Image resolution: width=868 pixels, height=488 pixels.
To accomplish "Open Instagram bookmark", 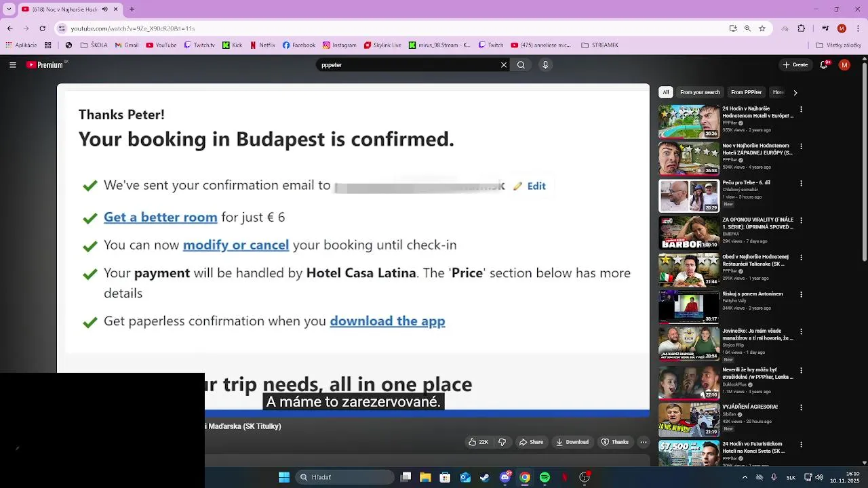I will click(x=340, y=45).
